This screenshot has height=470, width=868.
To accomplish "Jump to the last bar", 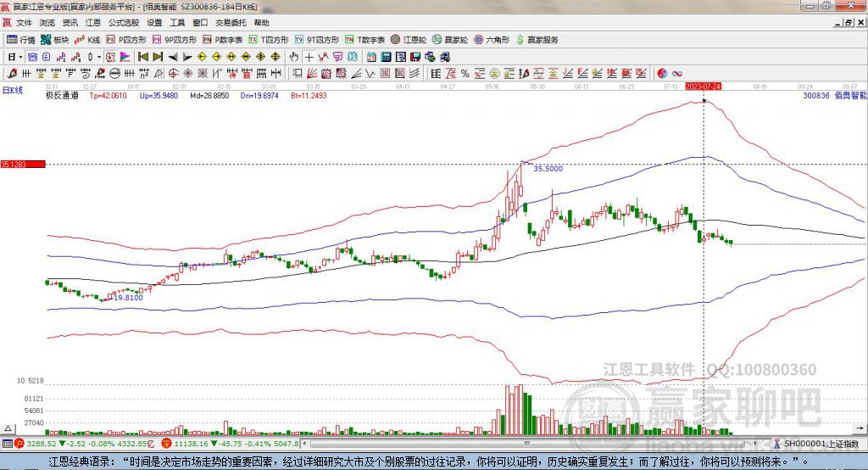I will point(158,57).
